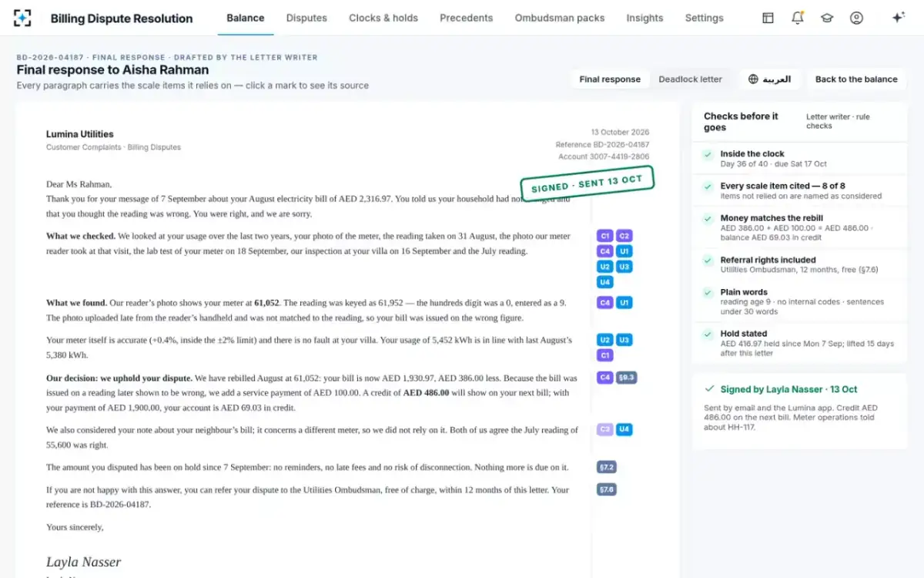Open the Precedents tab
924x578 pixels.
(467, 18)
